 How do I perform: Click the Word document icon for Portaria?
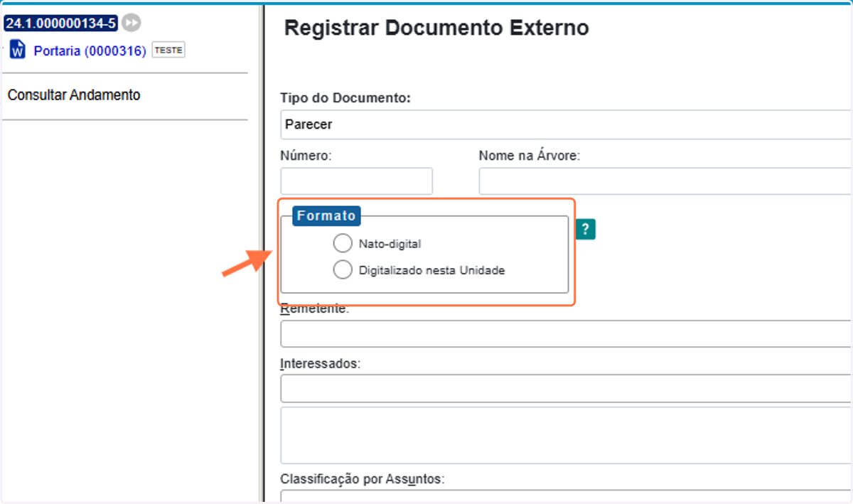pos(18,50)
